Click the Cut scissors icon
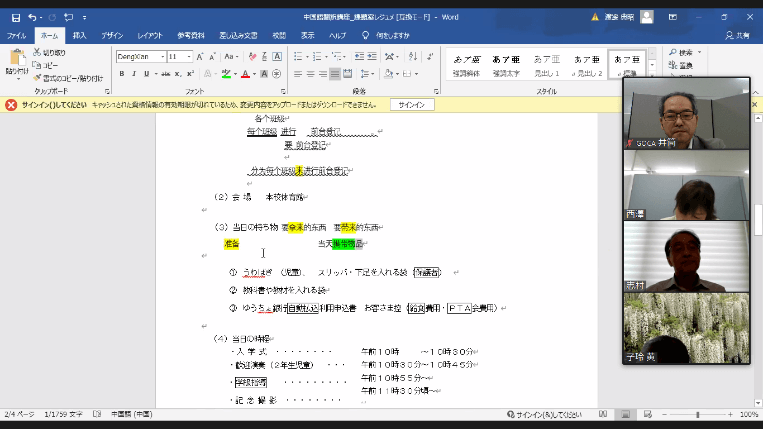This screenshot has width=763, height=429. (36, 52)
